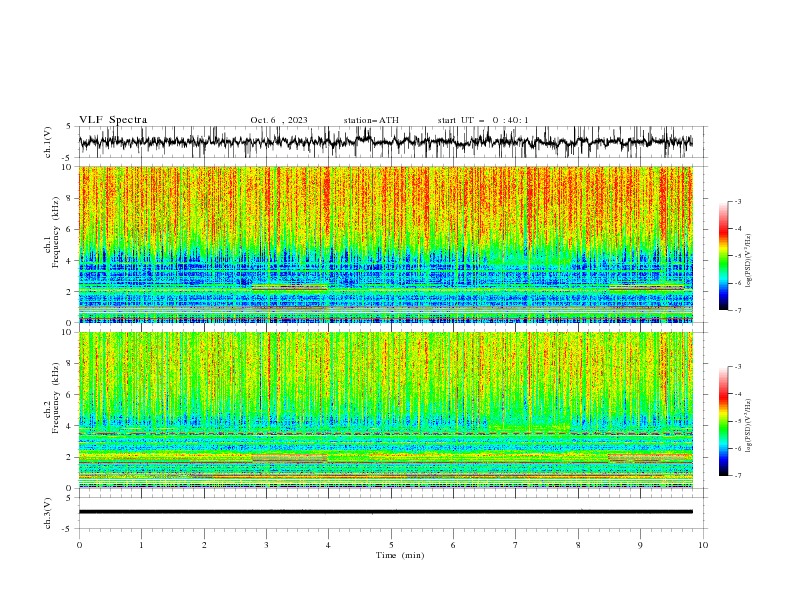This screenshot has height=612, width=792.
Task: Click the ch.2 spectrogram color bar
Action: (724, 421)
